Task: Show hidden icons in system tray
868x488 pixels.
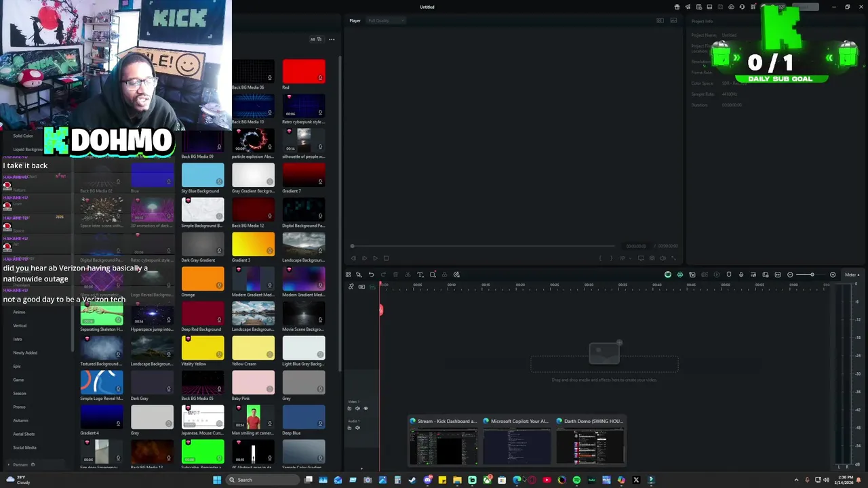Action: (796, 480)
